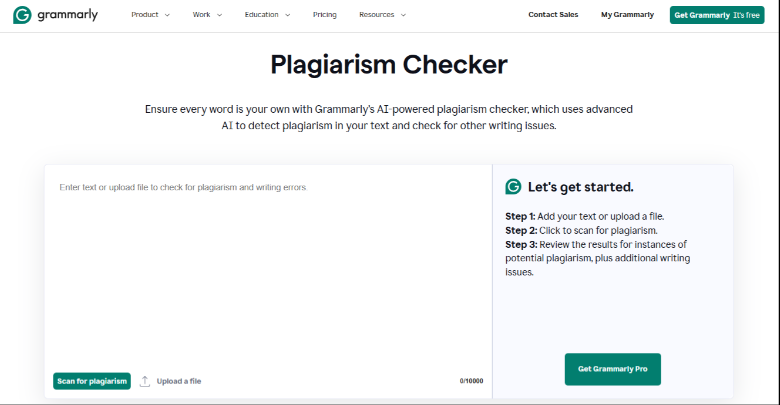Click Get Grammarly It's free button
The height and width of the screenshot is (405, 780).
[717, 15]
